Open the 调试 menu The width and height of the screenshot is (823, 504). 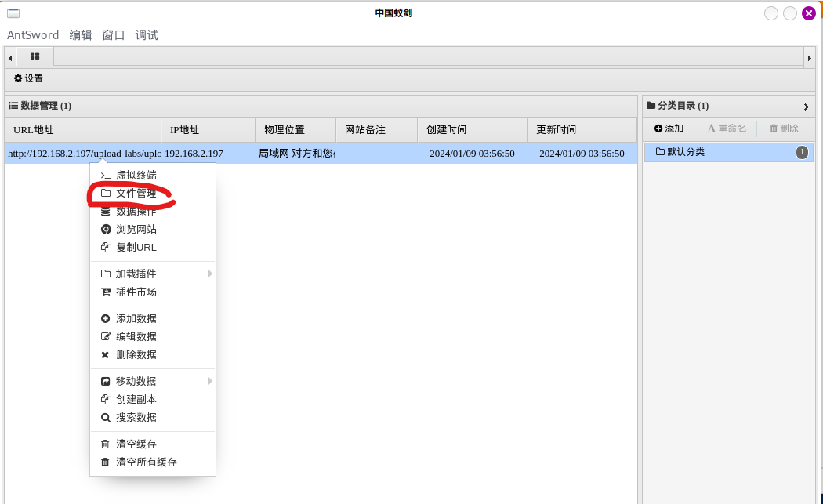[x=147, y=35]
